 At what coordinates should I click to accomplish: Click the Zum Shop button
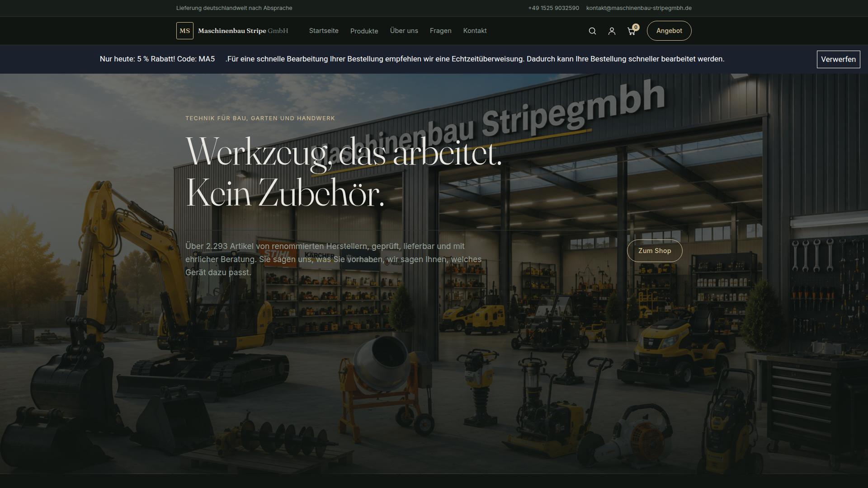pyautogui.click(x=655, y=251)
